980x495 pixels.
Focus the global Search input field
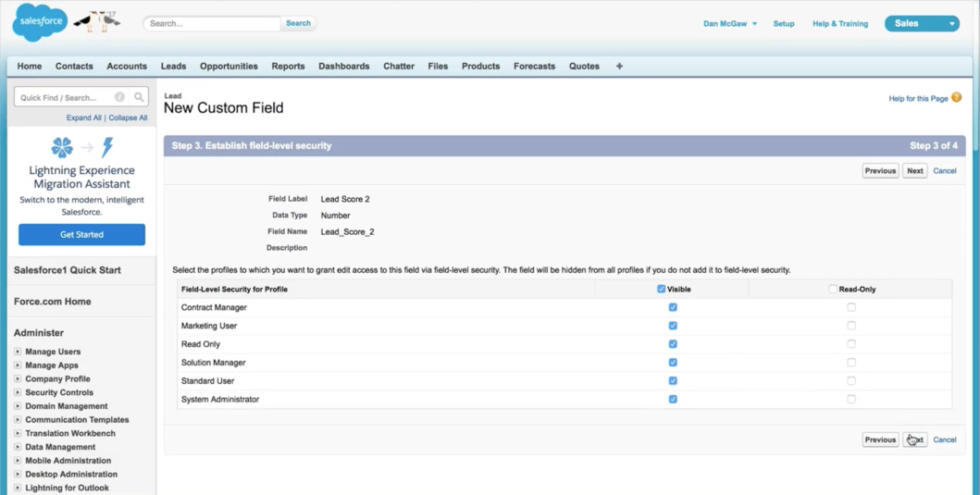212,23
